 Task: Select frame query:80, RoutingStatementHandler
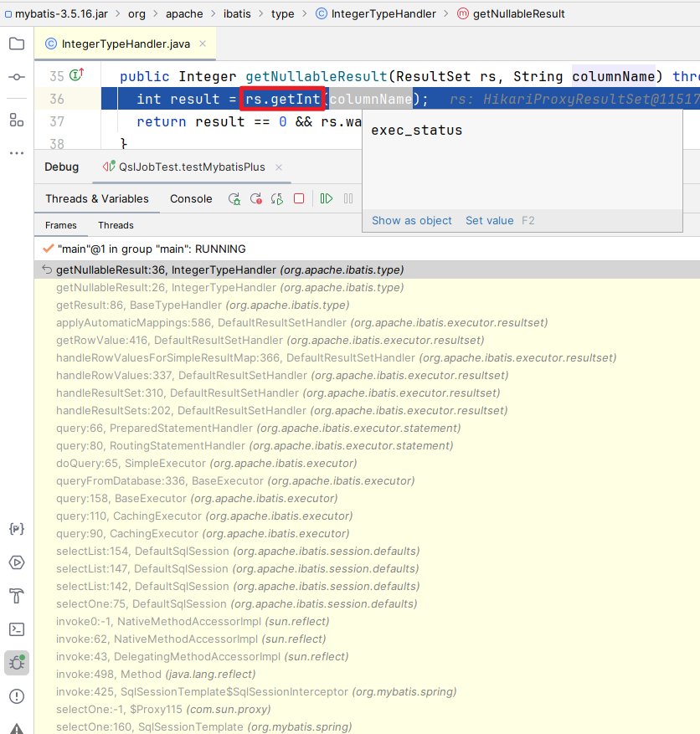367,445
